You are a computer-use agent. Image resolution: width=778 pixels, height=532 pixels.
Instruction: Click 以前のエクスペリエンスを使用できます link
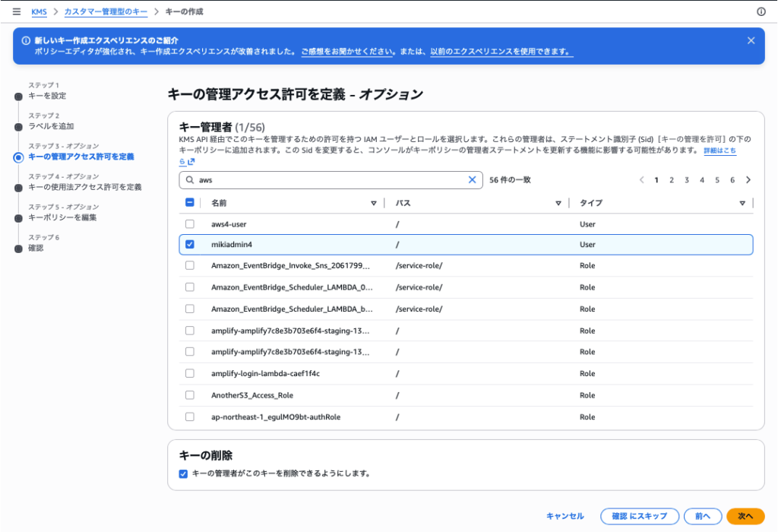coord(501,51)
